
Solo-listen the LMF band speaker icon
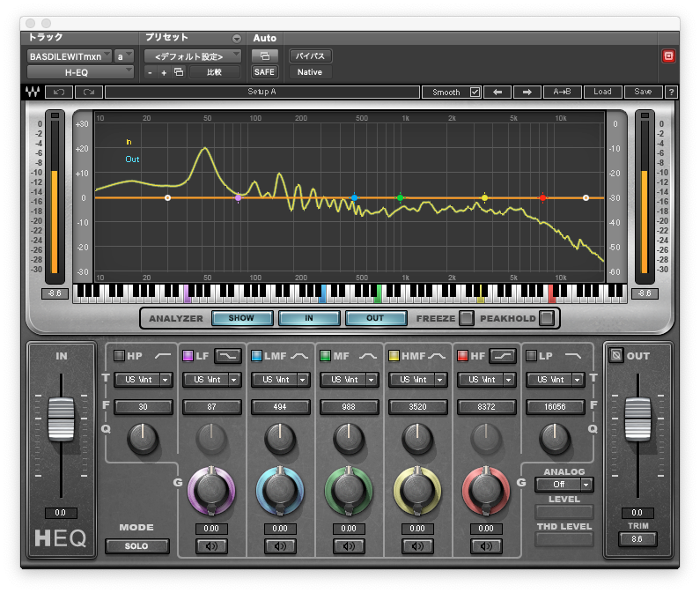click(x=280, y=546)
